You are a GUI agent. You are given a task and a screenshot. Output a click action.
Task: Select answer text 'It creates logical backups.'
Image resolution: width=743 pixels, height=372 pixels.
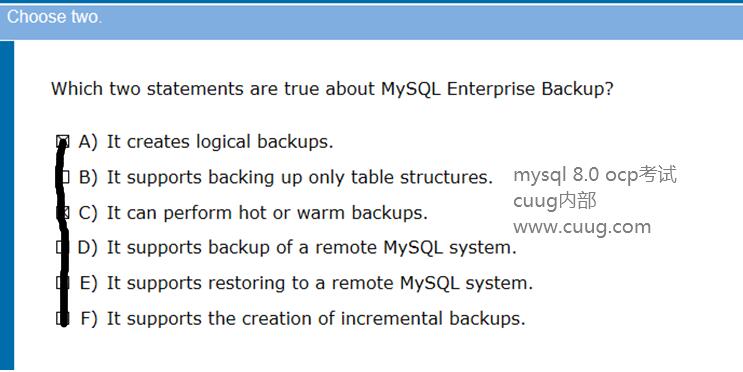220,142
